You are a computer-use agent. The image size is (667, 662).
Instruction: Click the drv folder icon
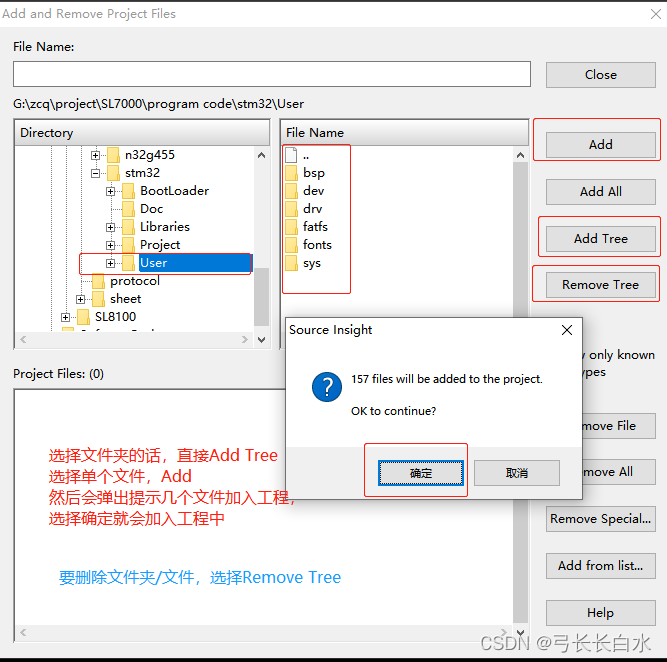[291, 209]
